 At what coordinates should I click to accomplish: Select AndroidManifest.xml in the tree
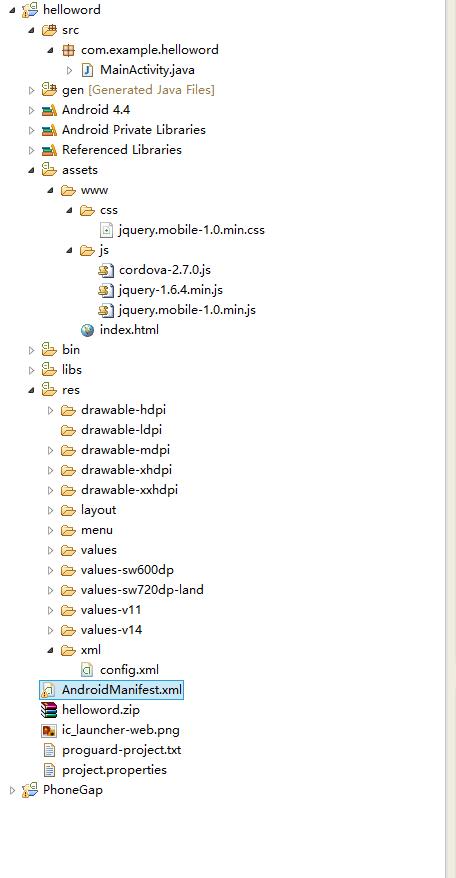tap(122, 690)
